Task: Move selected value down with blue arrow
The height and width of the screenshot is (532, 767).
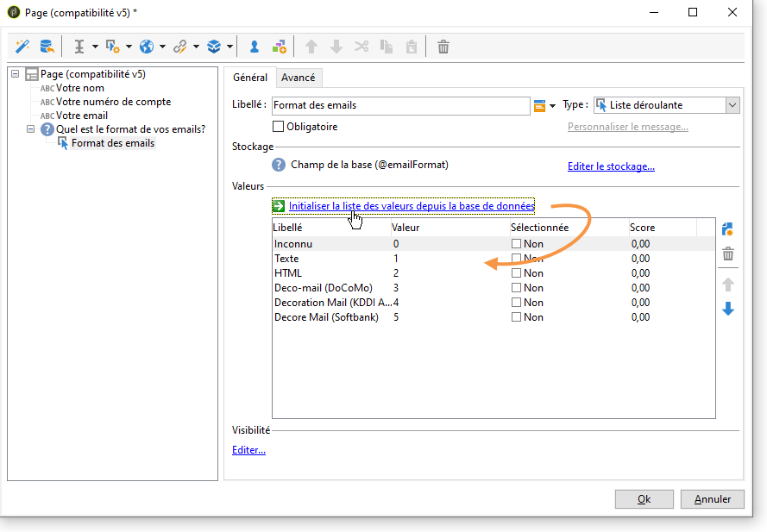Action: point(727,309)
